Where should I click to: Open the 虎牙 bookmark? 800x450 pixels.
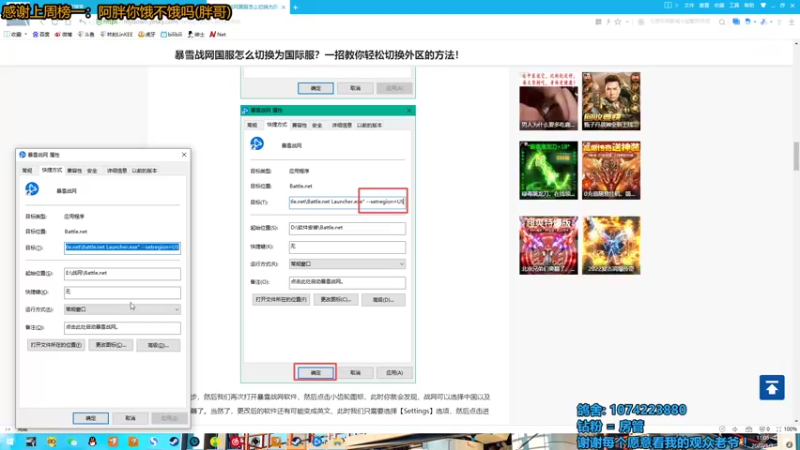tap(146, 34)
